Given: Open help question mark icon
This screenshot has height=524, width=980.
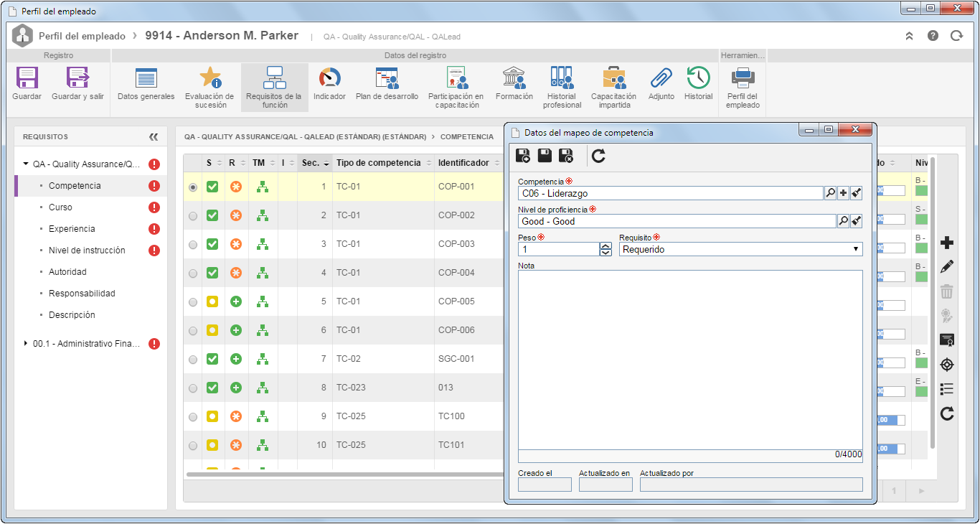Looking at the screenshot, I should pyautogui.click(x=933, y=35).
